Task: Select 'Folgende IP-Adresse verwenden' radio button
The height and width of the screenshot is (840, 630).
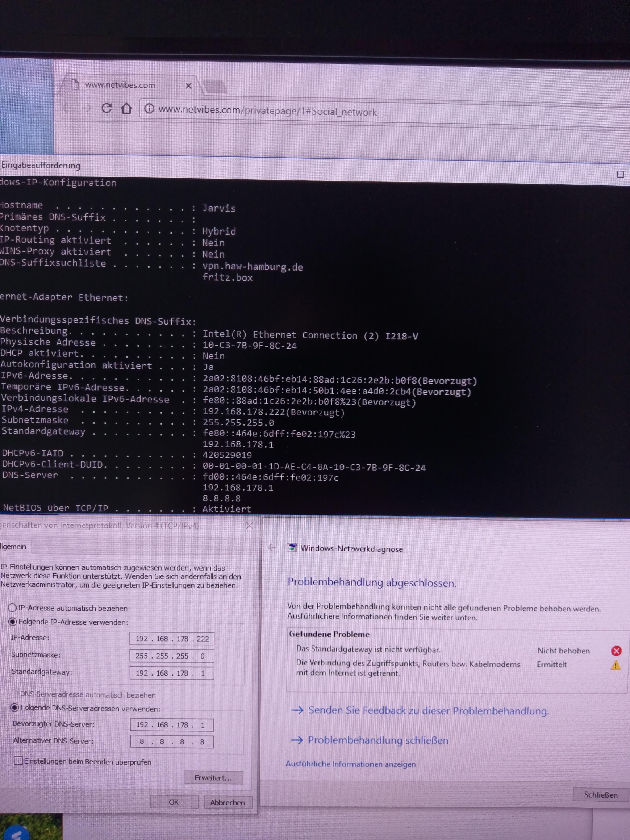Action: tap(13, 622)
